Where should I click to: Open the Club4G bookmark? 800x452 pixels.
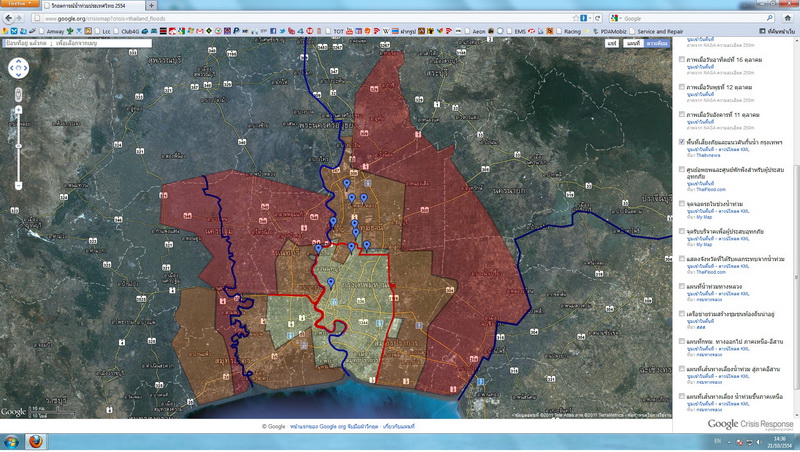pyautogui.click(x=126, y=31)
